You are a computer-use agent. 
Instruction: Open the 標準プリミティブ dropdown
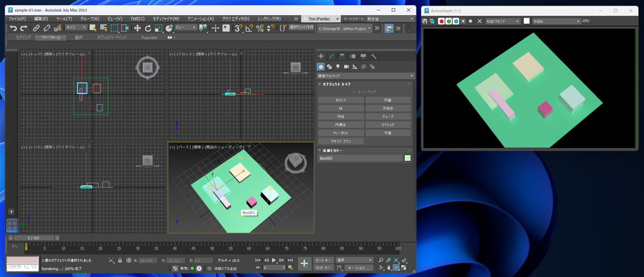click(x=365, y=76)
